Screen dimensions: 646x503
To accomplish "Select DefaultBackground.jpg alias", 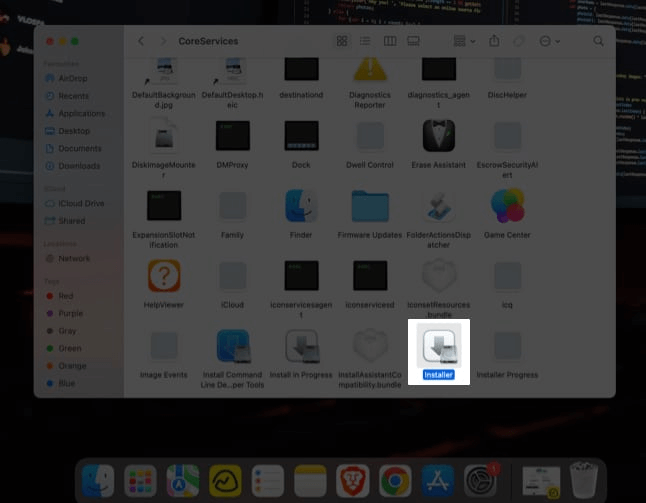I will pos(164,71).
